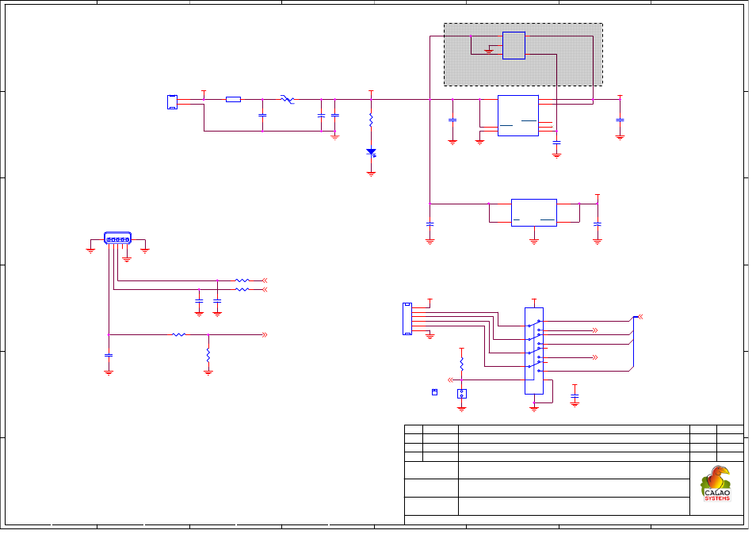756x534 pixels.
Task: Select the pull-up resistor above the jumper
Action: click(x=462, y=364)
